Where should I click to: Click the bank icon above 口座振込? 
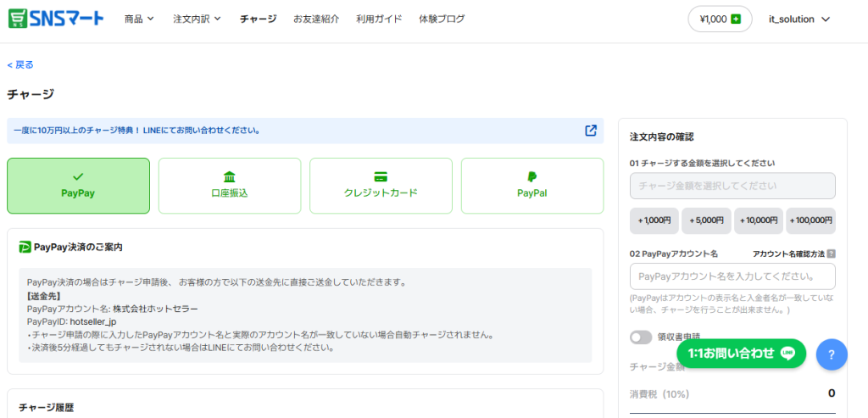(229, 176)
